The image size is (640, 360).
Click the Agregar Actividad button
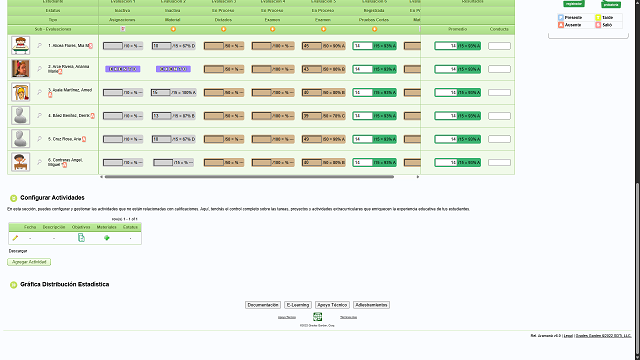click(x=29, y=262)
